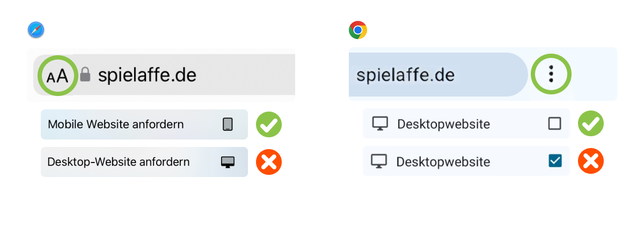
Task: Select Mobile Website anfordern menu entry
Action: tap(144, 124)
